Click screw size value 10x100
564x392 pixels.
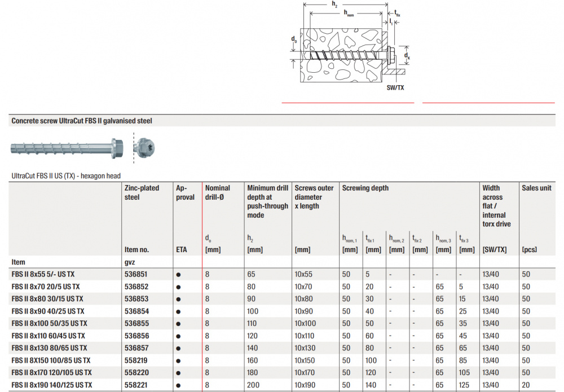click(305, 323)
